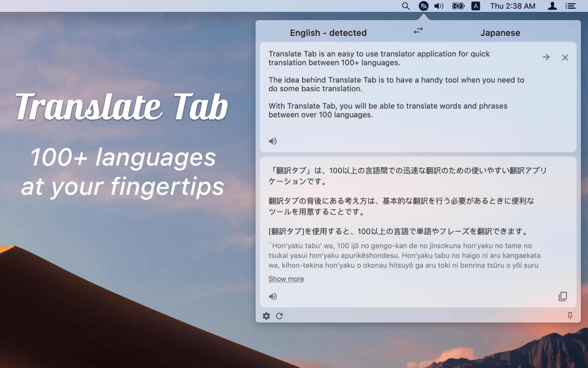Open Notification Center list icon
Viewport: 588px width, 368px height.
(570, 6)
